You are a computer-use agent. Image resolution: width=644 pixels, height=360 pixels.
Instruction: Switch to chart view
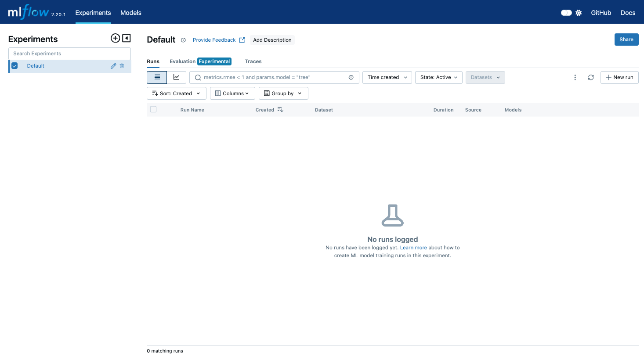click(177, 77)
